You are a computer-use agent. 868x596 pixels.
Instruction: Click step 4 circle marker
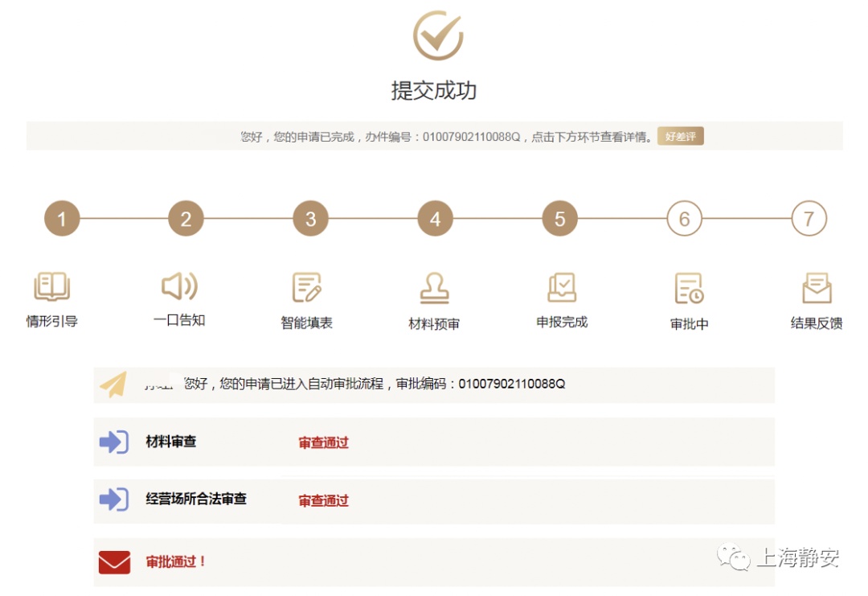coord(435,219)
